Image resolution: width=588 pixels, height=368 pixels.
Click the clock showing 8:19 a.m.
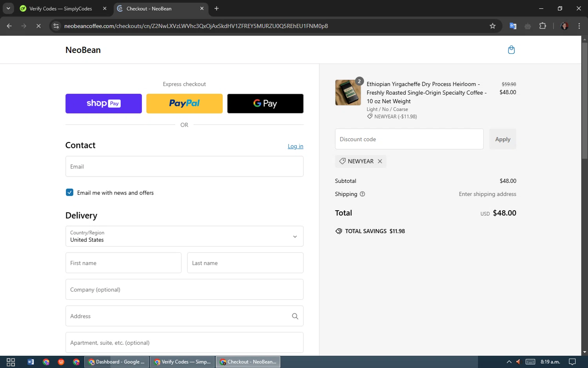[550, 362]
